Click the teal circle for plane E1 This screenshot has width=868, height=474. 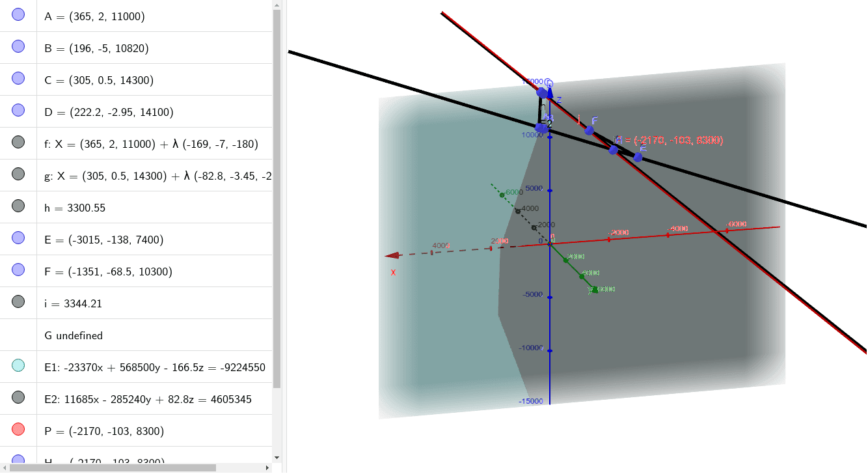[18, 366]
